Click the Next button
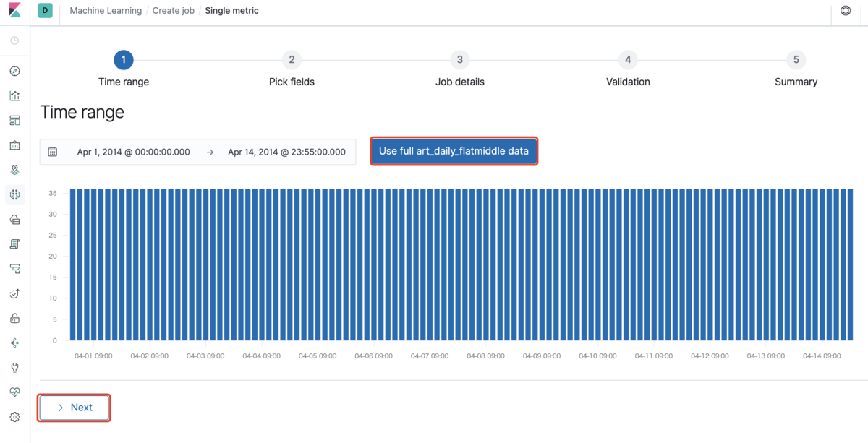 75,408
